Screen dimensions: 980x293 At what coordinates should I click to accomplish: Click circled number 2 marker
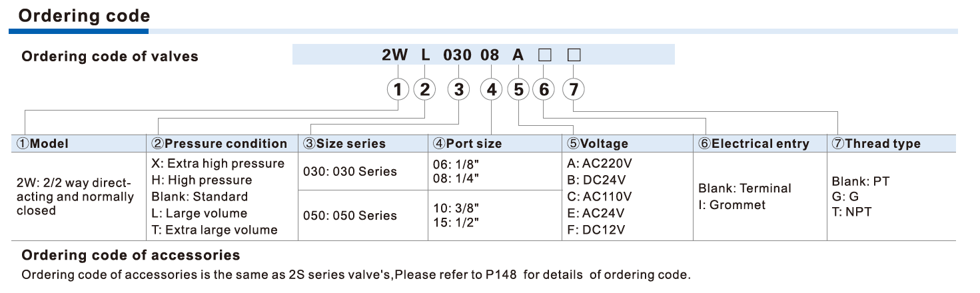point(425,89)
